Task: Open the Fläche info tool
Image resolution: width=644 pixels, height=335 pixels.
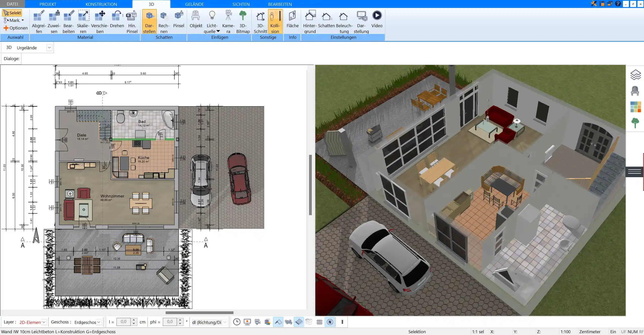Action: [x=292, y=19]
